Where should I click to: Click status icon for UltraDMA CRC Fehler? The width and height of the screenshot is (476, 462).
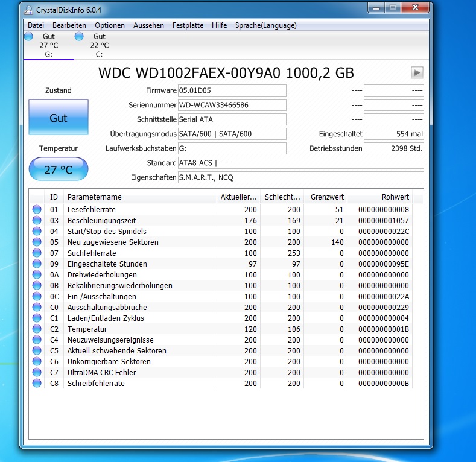pos(37,373)
